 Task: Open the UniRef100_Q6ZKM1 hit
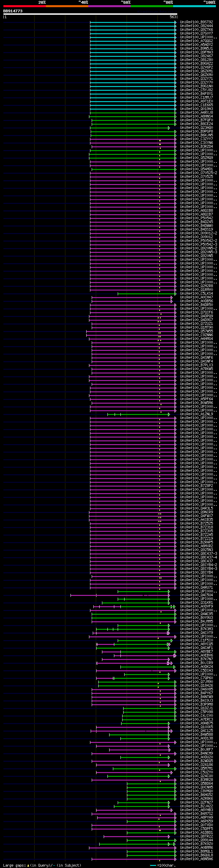click(196, 71)
